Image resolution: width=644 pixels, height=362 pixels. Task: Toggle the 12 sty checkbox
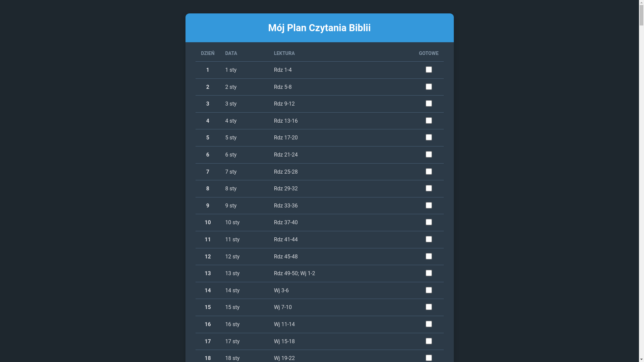(429, 256)
